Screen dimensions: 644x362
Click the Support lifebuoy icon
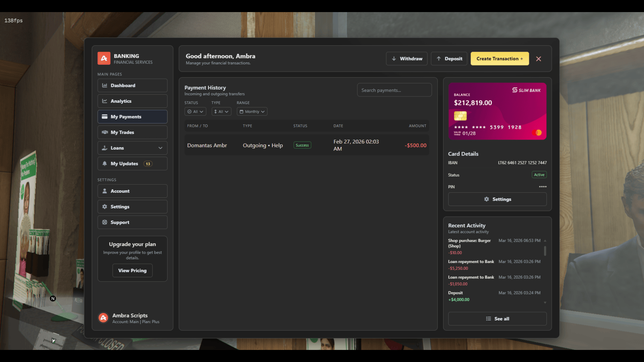(105, 222)
